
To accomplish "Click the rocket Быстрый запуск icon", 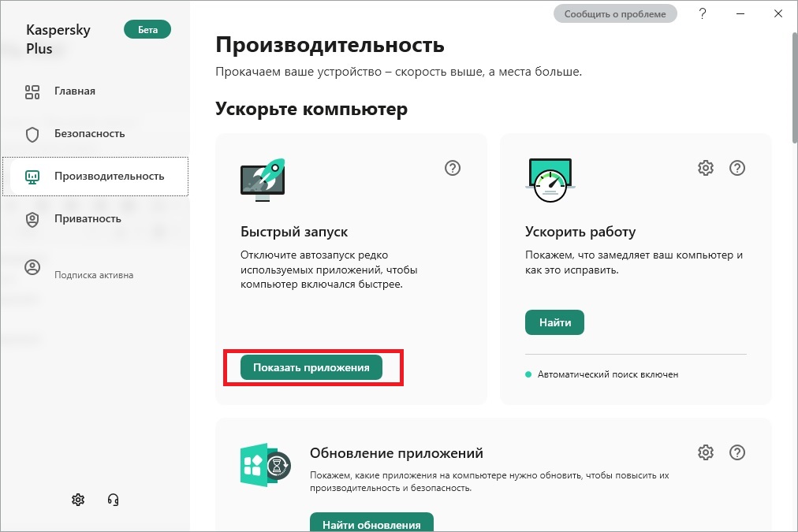I will tap(263, 180).
